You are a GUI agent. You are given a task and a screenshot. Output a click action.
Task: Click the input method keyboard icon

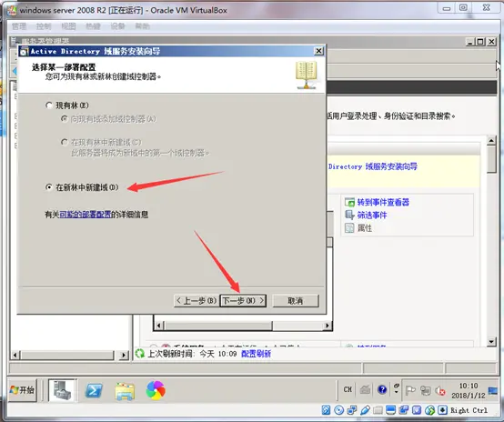pyautogui.click(x=365, y=389)
